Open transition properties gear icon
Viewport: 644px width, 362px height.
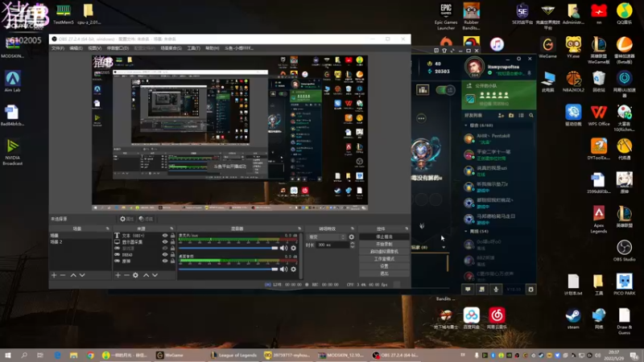[x=352, y=237]
